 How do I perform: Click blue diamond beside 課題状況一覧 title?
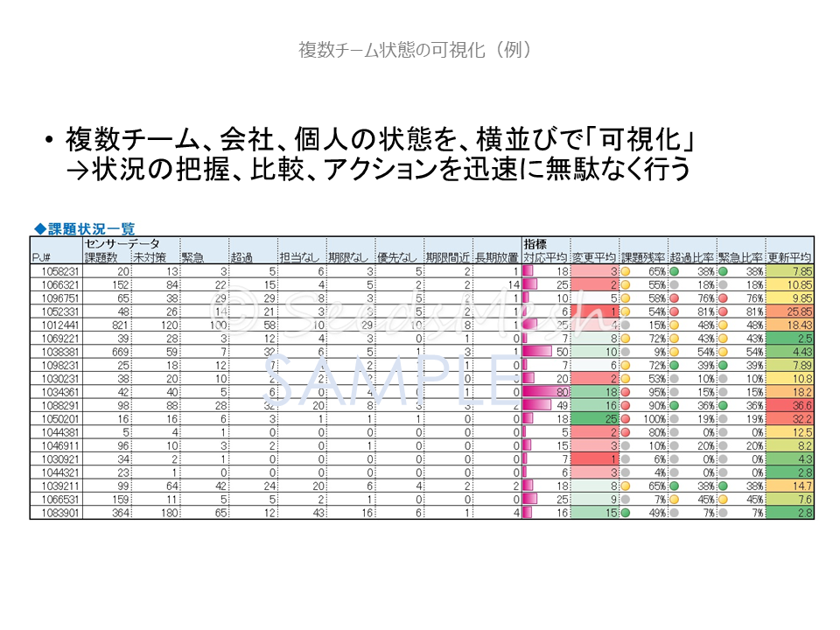click(x=39, y=229)
